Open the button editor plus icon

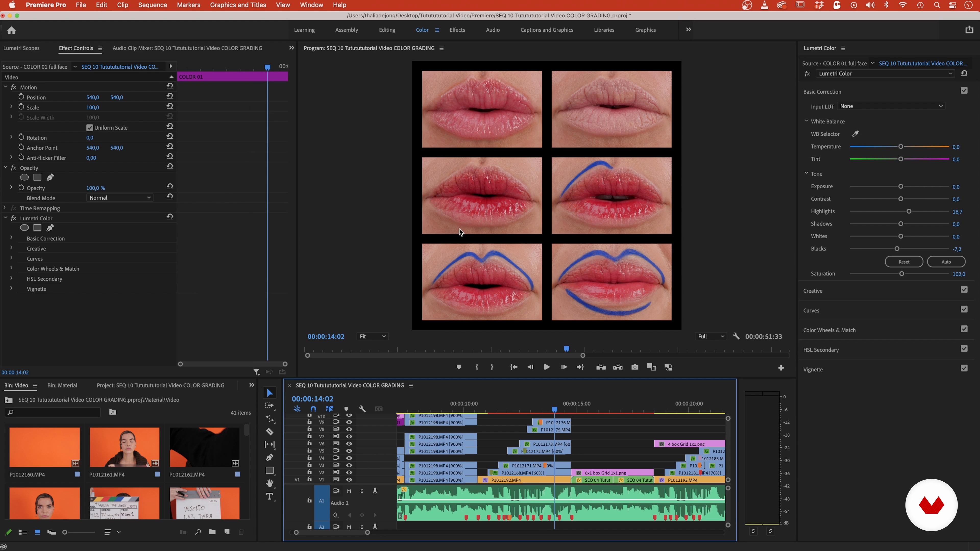[781, 368]
